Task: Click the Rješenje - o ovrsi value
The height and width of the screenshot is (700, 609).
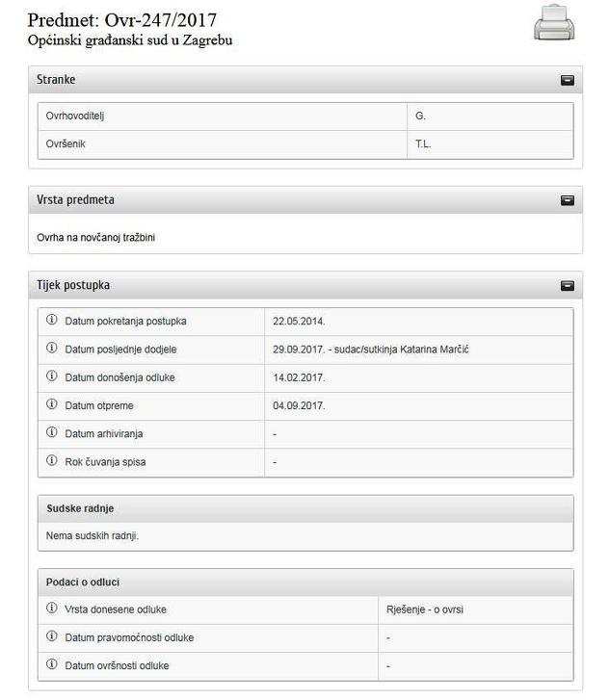Action: click(x=426, y=609)
